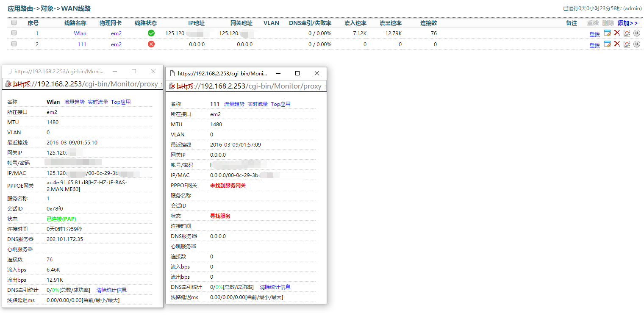644x327 pixels.
Task: Click the Wlan popup address bar URL
Action: (88, 84)
